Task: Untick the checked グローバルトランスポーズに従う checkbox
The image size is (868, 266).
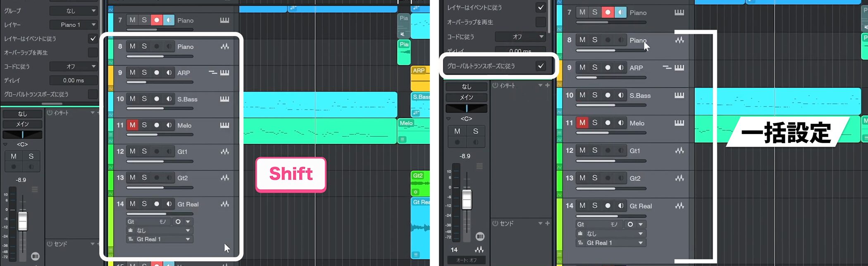Action: [x=541, y=66]
